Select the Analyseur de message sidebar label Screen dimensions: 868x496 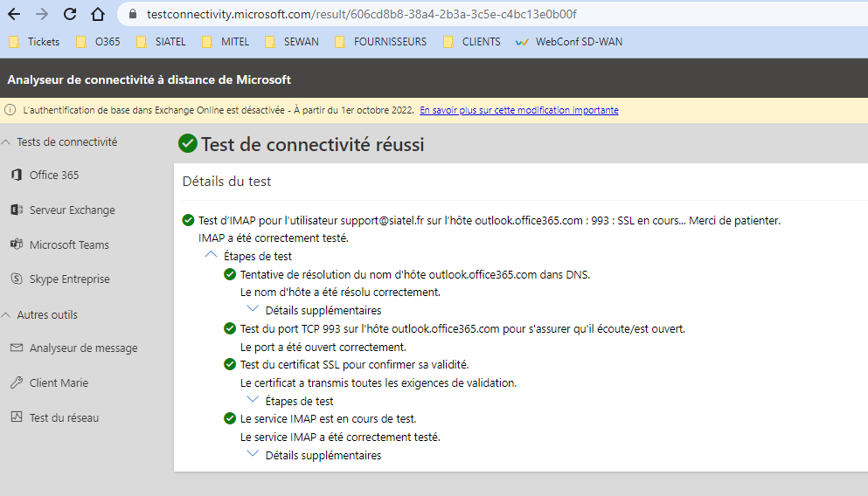click(x=84, y=348)
